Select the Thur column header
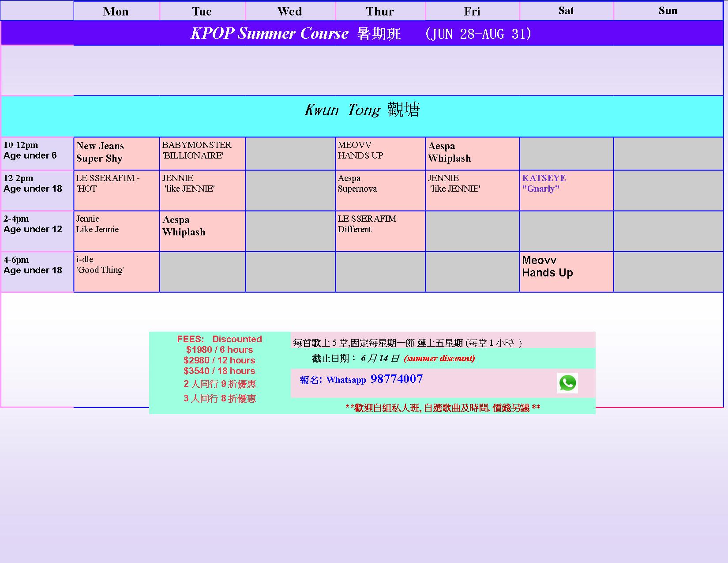 [x=380, y=11]
